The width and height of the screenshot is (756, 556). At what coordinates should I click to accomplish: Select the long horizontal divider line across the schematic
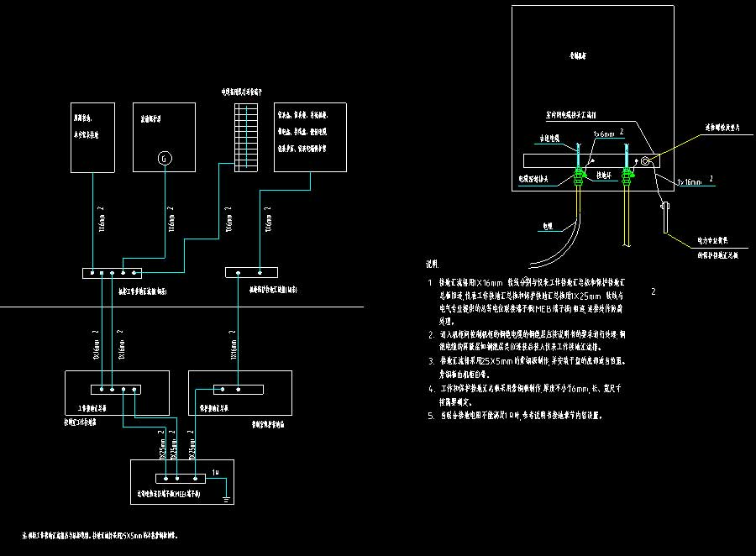[x=181, y=307]
